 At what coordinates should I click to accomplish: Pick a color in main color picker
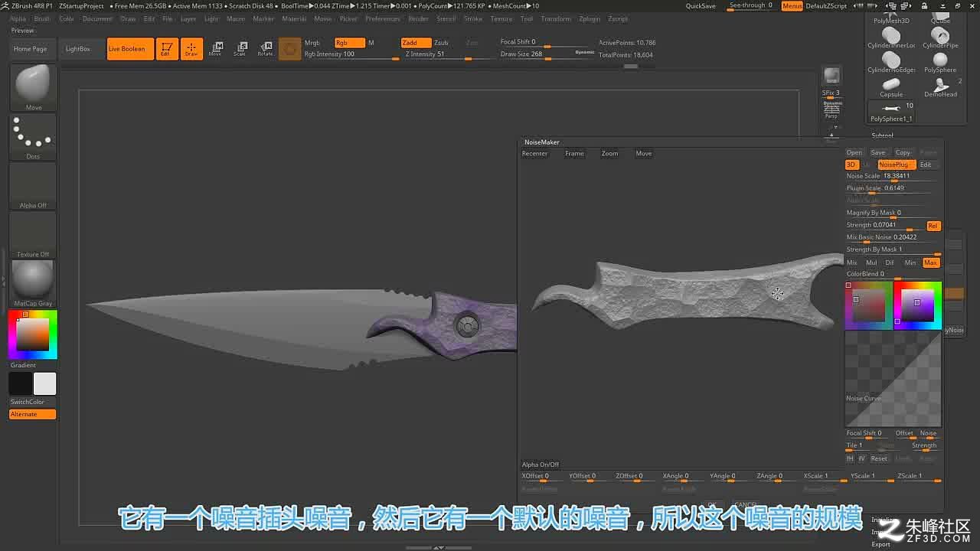(x=33, y=334)
